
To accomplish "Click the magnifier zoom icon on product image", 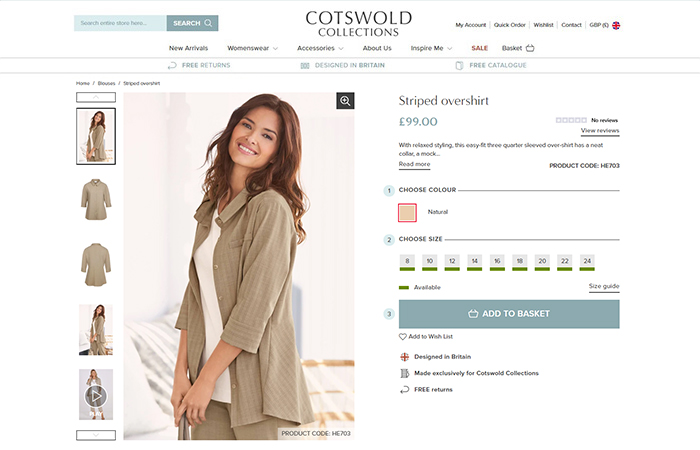I will point(345,101).
